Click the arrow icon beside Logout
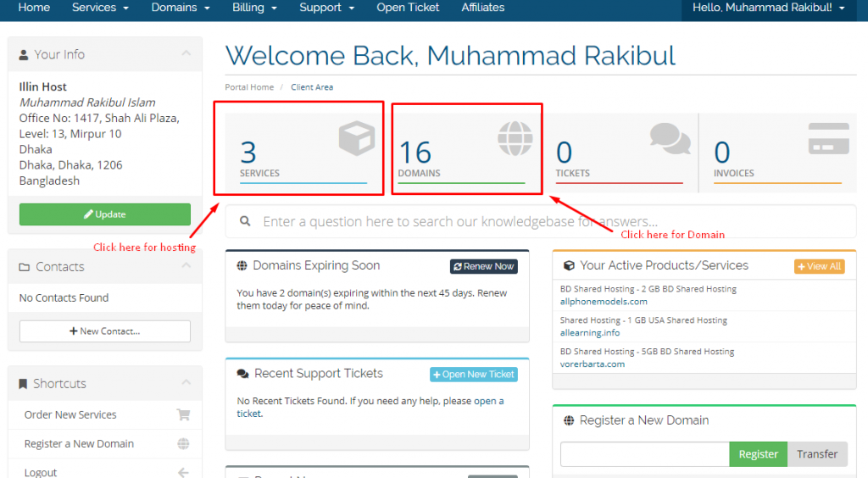 click(183, 472)
